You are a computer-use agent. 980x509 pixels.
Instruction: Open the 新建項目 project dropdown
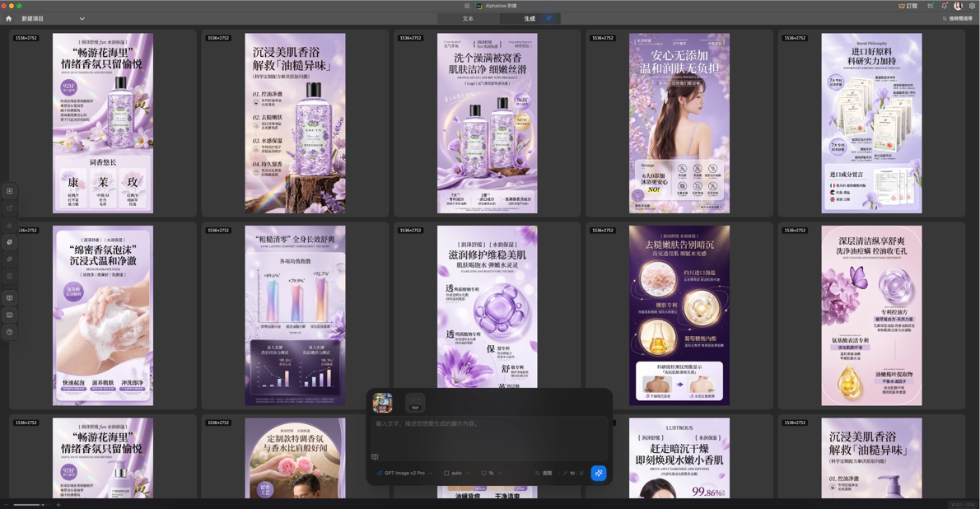(x=54, y=19)
